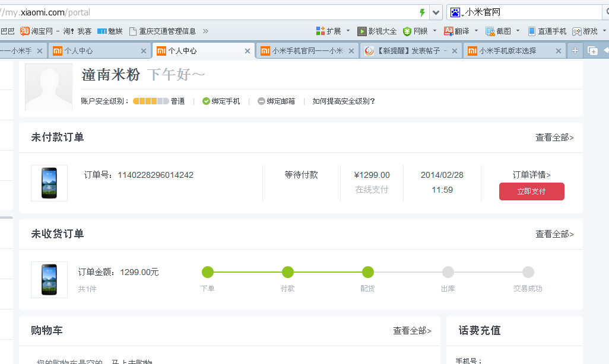This screenshot has width=609, height=364.
Task: Open the 网银 dropdown arrow
Action: (434, 31)
